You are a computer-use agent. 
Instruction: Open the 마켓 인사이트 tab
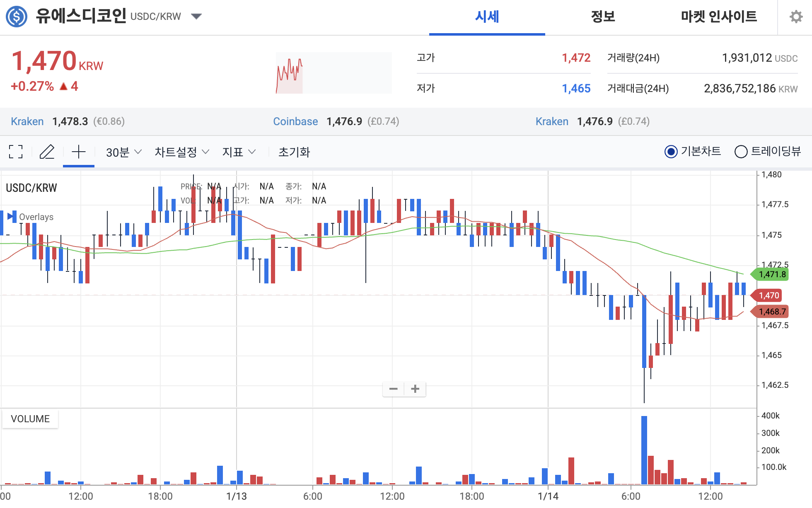pos(719,17)
